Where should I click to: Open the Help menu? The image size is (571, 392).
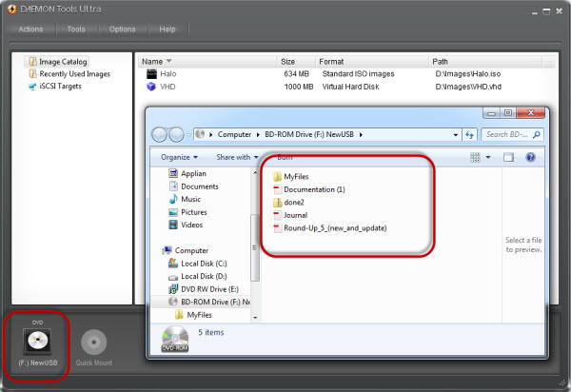[x=167, y=29]
